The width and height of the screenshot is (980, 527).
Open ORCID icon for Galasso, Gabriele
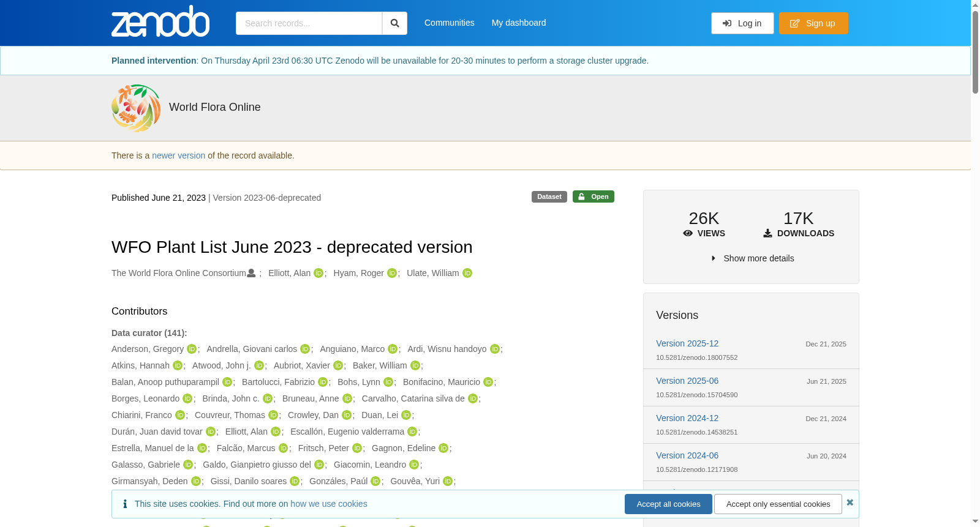pyautogui.click(x=188, y=465)
